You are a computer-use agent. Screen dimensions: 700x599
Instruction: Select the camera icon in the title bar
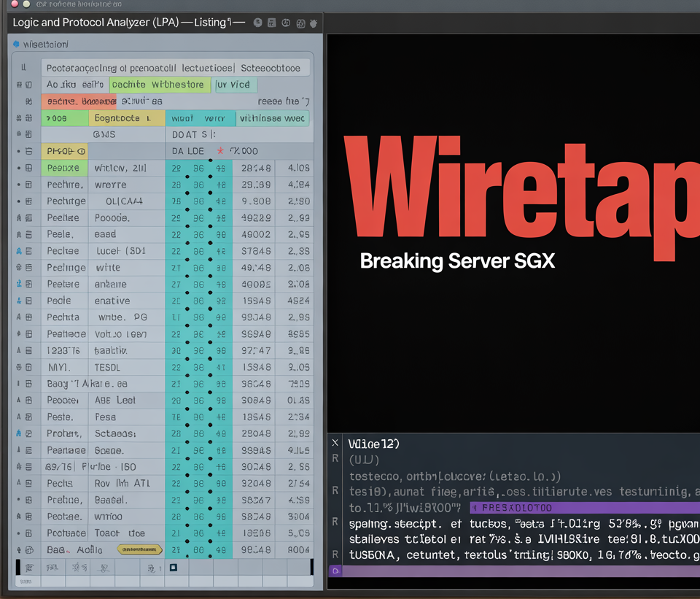pyautogui.click(x=257, y=23)
